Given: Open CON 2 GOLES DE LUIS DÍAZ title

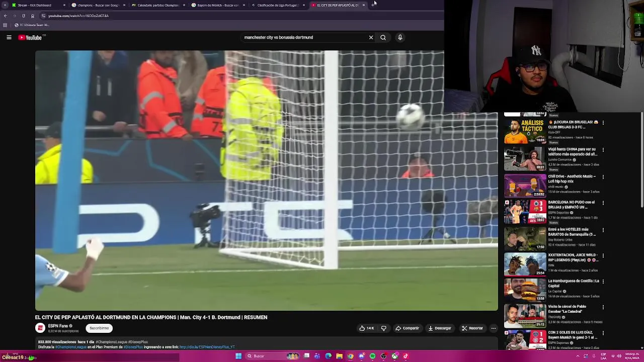Looking at the screenshot, I should pos(573,335).
